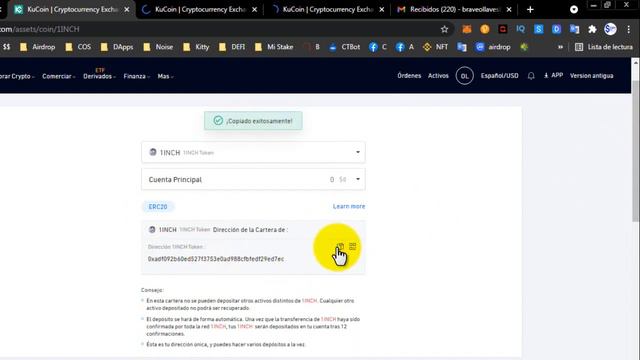The height and width of the screenshot is (360, 640).
Task: Switch to the second KuCoin tab
Action: (x=200, y=9)
